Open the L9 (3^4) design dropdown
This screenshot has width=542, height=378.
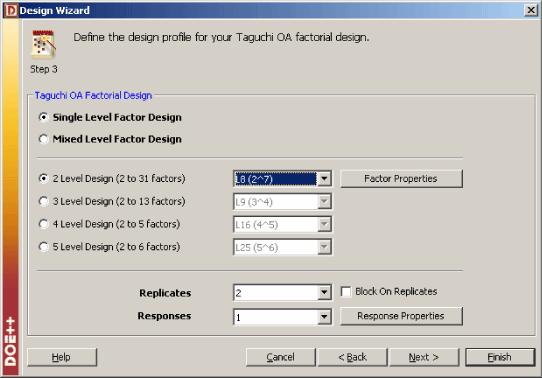[324, 201]
